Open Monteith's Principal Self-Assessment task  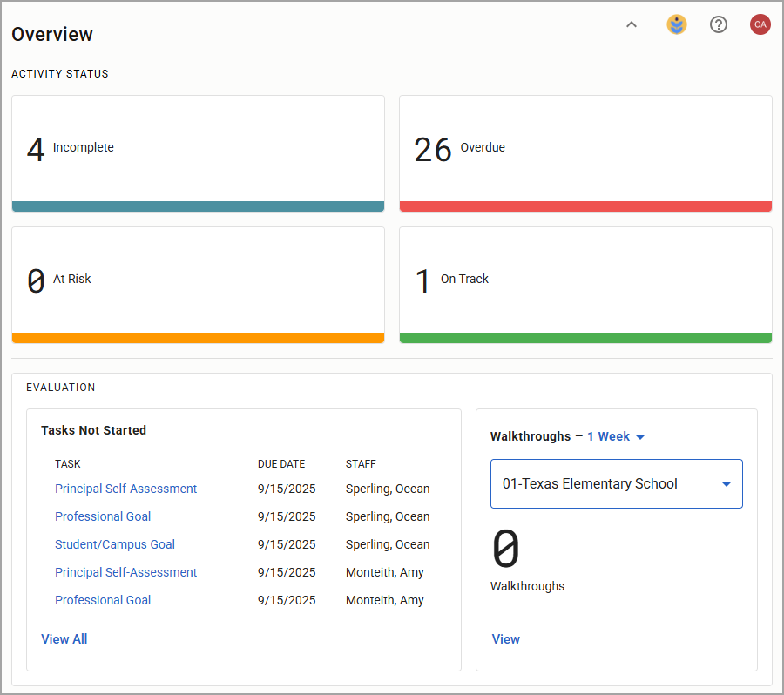click(x=125, y=572)
